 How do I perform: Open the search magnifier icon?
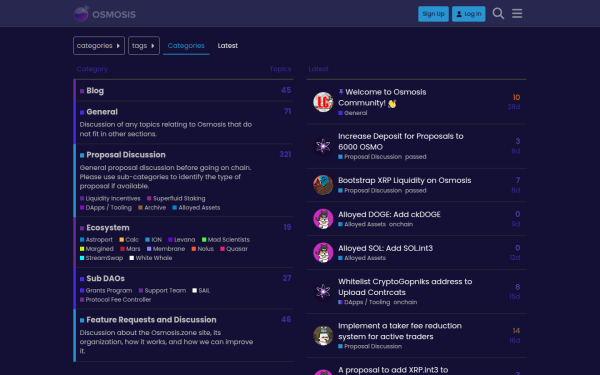tap(498, 14)
